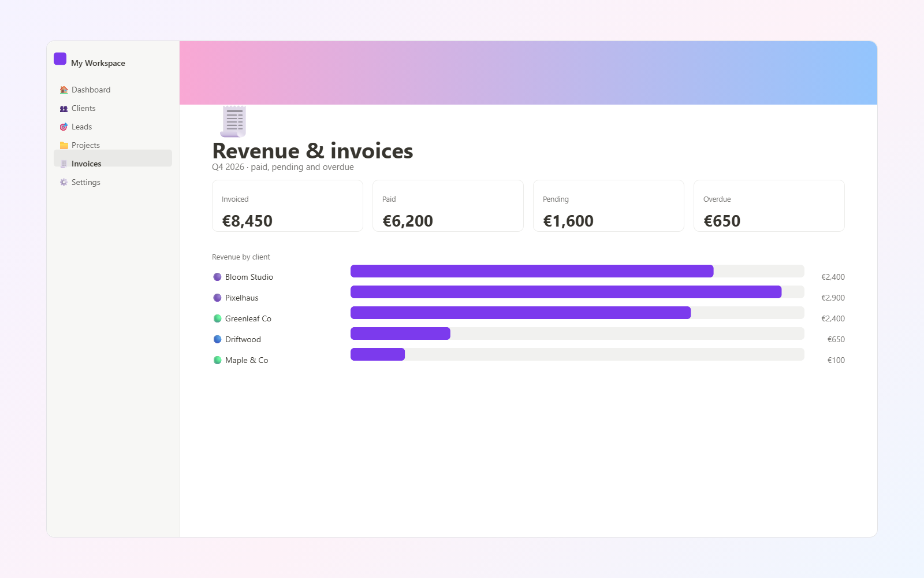Select the Driftwood client name
The image size is (924, 578).
click(x=243, y=339)
